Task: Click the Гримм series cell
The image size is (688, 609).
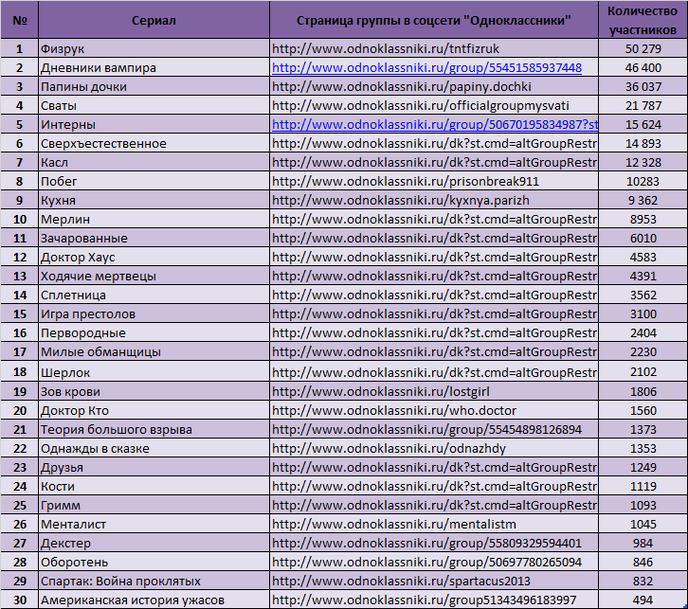Action: tap(154, 505)
